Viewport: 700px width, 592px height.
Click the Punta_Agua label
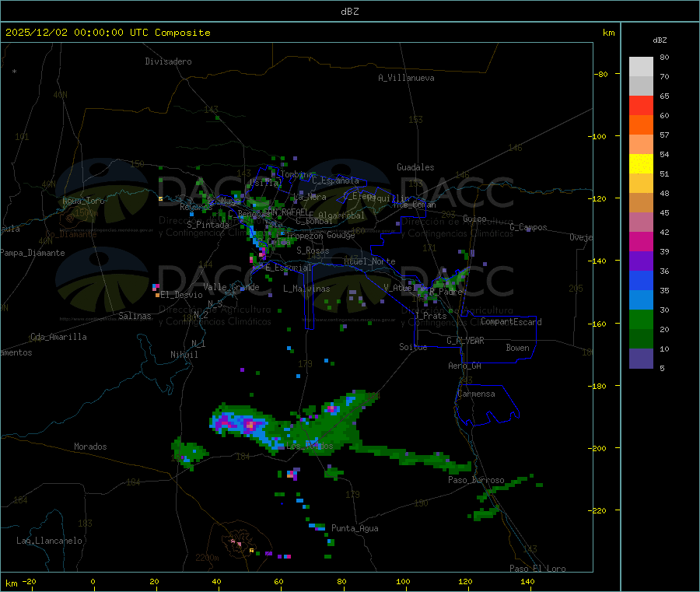point(355,528)
